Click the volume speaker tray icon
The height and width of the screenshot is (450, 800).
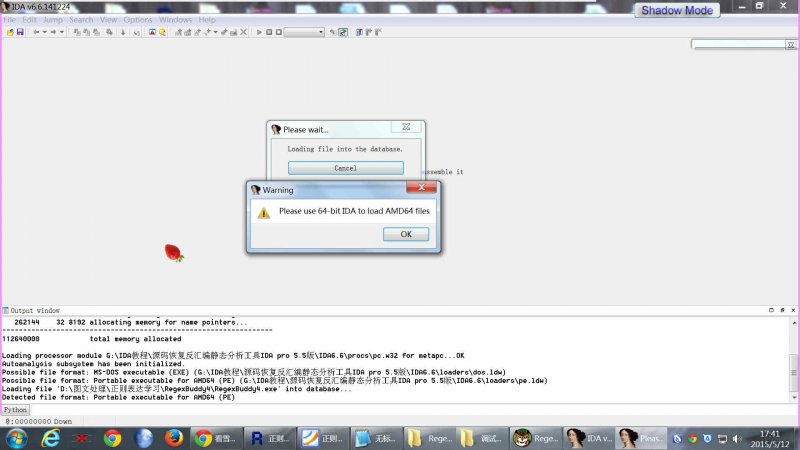[x=737, y=438]
